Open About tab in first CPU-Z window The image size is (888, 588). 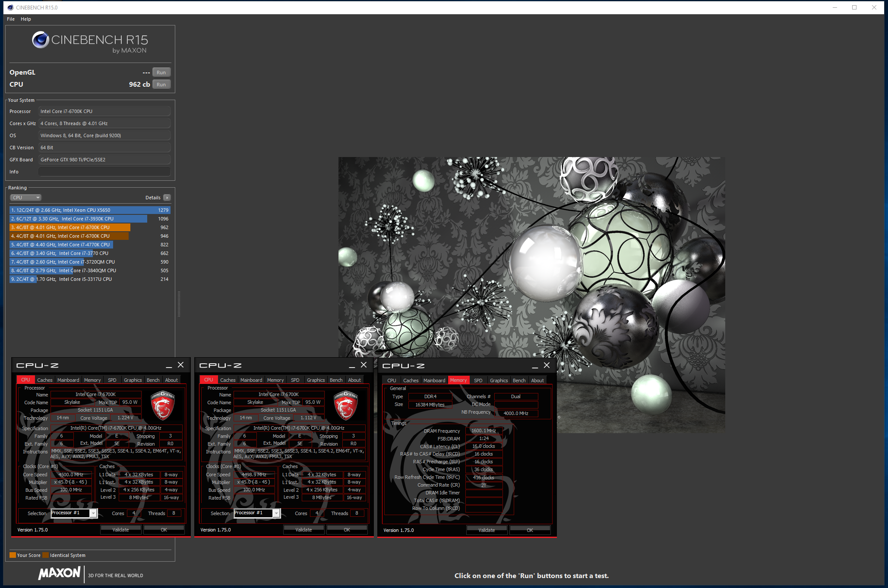coord(171,380)
